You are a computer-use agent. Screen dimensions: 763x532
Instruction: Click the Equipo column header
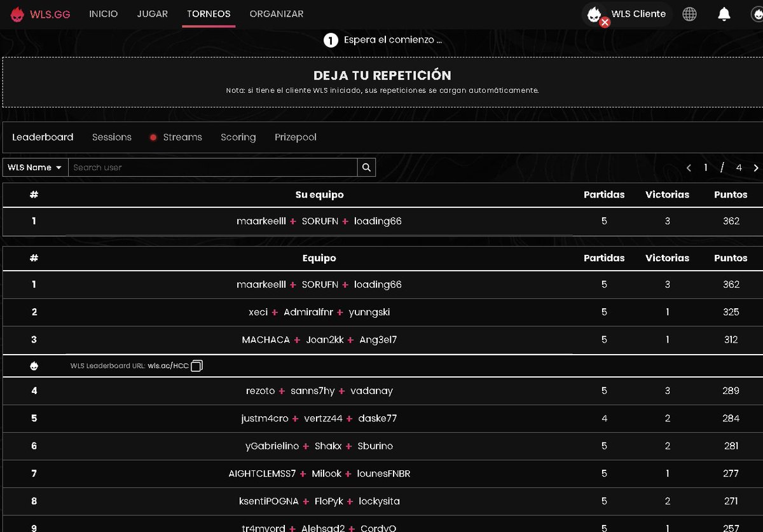coord(319,258)
